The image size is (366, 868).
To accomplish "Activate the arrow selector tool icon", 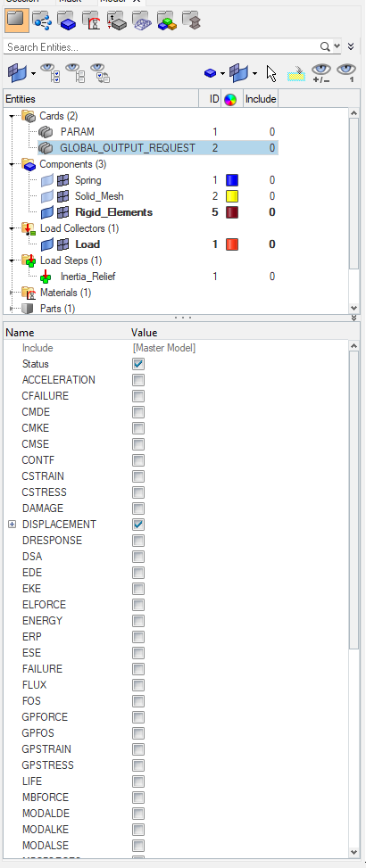I will [x=270, y=73].
